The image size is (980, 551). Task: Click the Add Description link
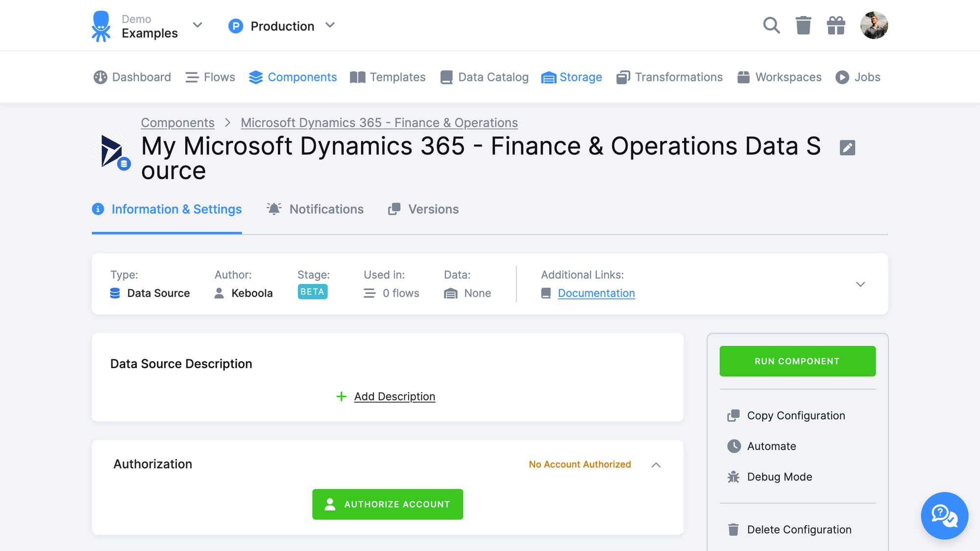click(394, 396)
